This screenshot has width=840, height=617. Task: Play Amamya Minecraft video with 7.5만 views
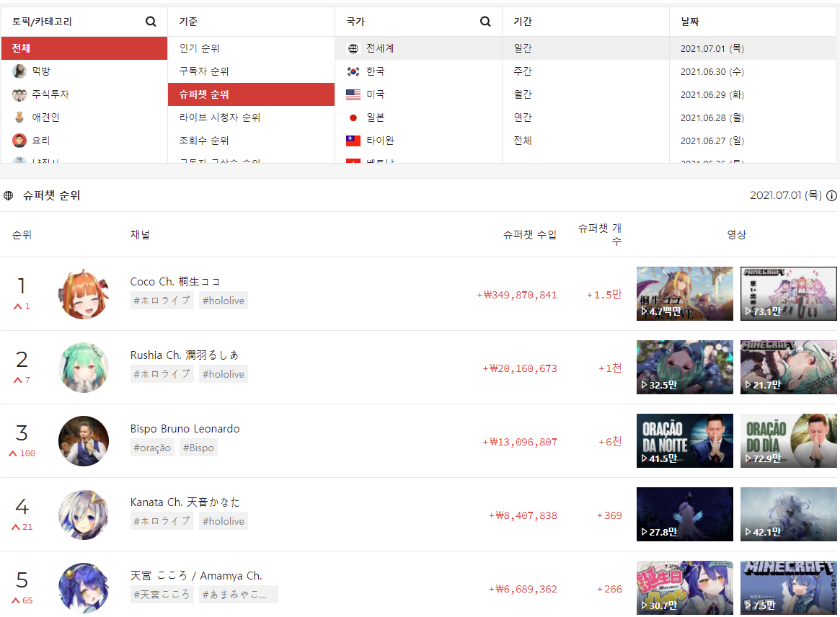(789, 587)
